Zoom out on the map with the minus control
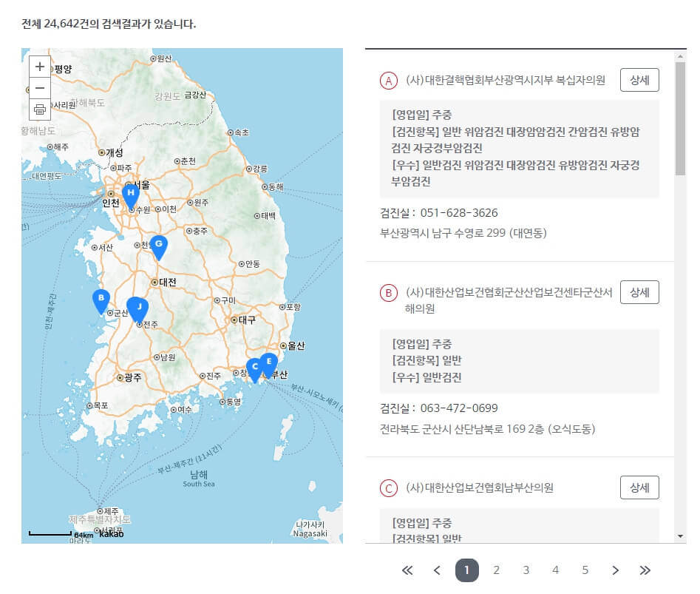 39,87
